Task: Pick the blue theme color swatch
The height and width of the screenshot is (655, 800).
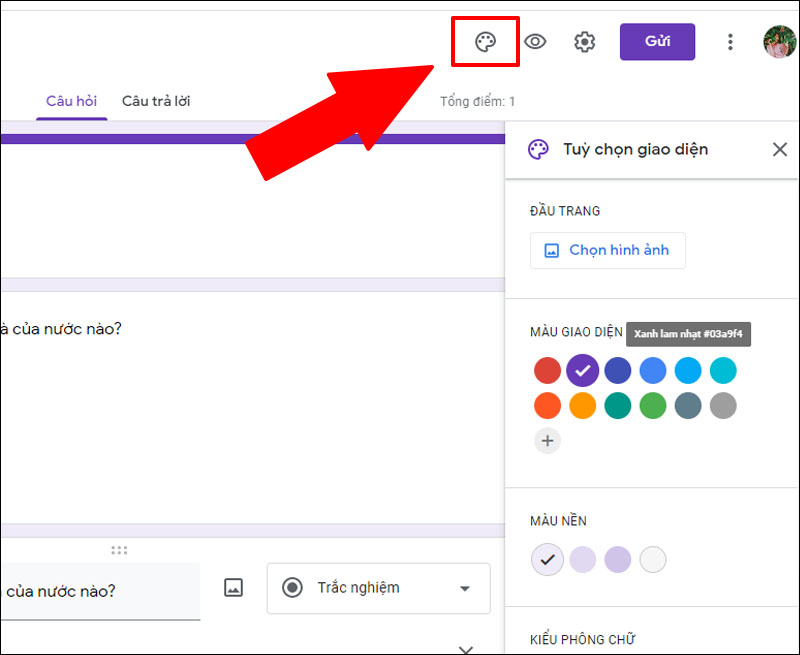Action: 653,370
